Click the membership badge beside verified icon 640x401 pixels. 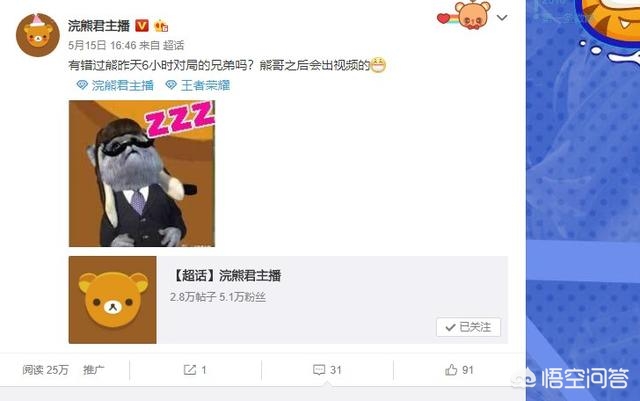[x=161, y=26]
